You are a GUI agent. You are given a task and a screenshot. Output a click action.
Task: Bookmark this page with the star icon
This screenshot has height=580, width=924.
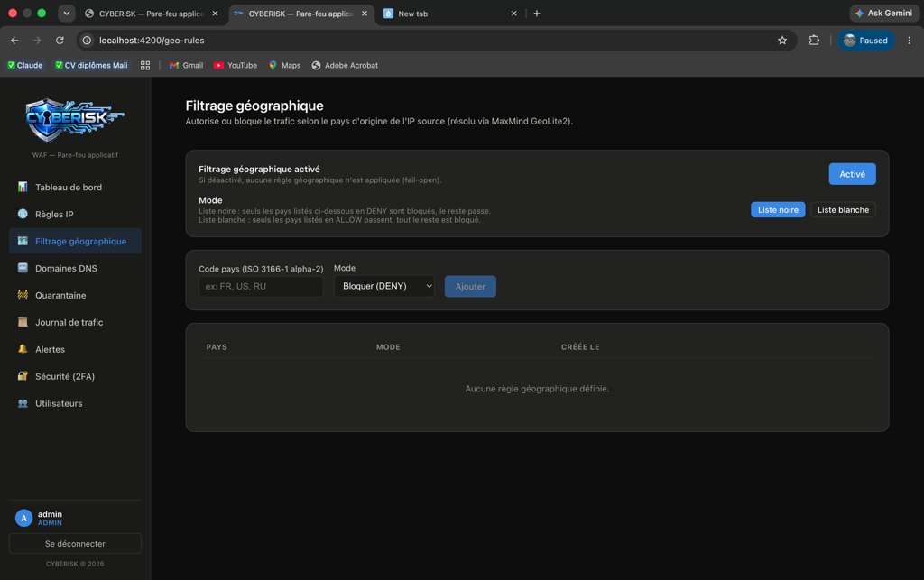tap(782, 40)
